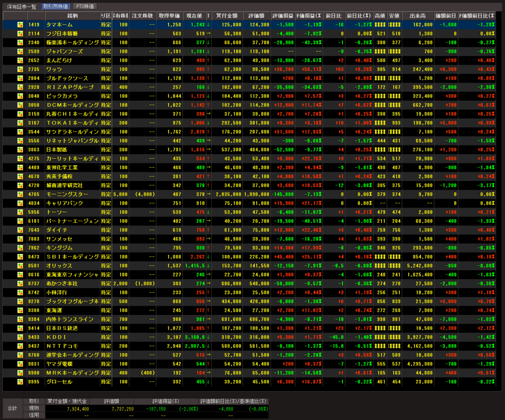Image resolution: width=505 pixels, height=420 pixels.
Task: Click the trade icon for ビックカメラ row
Action: [20, 96]
